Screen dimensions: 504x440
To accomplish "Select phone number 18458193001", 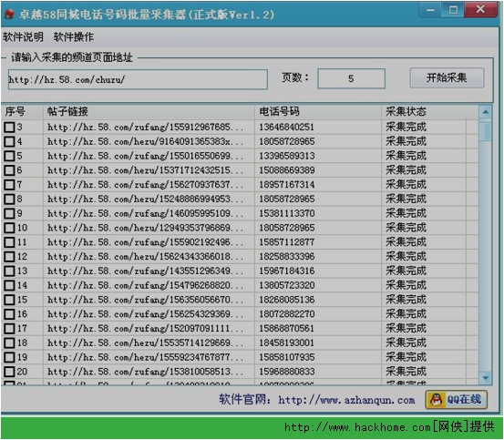I will click(286, 343).
